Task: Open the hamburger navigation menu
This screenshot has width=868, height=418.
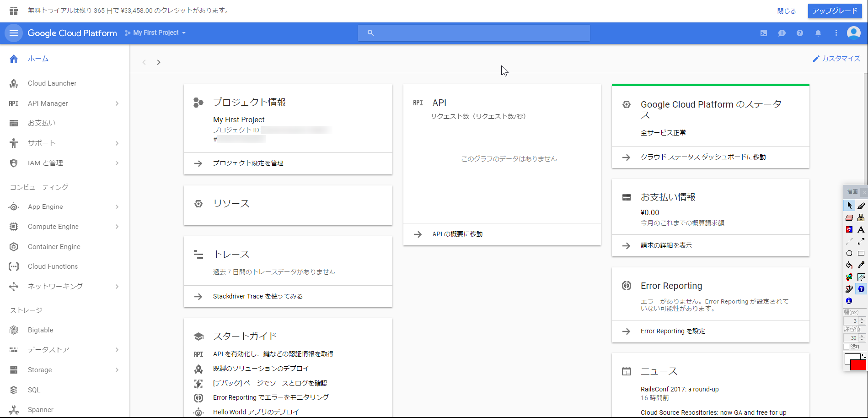Action: pyautogui.click(x=14, y=33)
